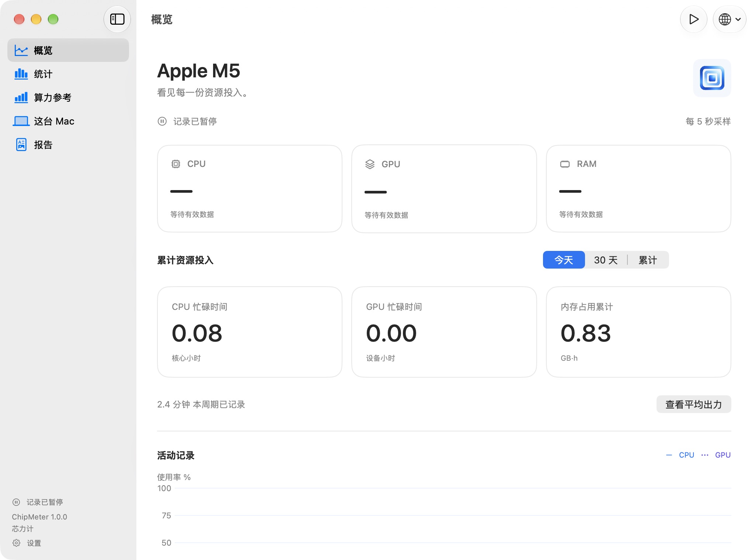Click the 每 5 秒采样 label
Image resolution: width=752 pixels, height=560 pixels.
click(x=708, y=122)
